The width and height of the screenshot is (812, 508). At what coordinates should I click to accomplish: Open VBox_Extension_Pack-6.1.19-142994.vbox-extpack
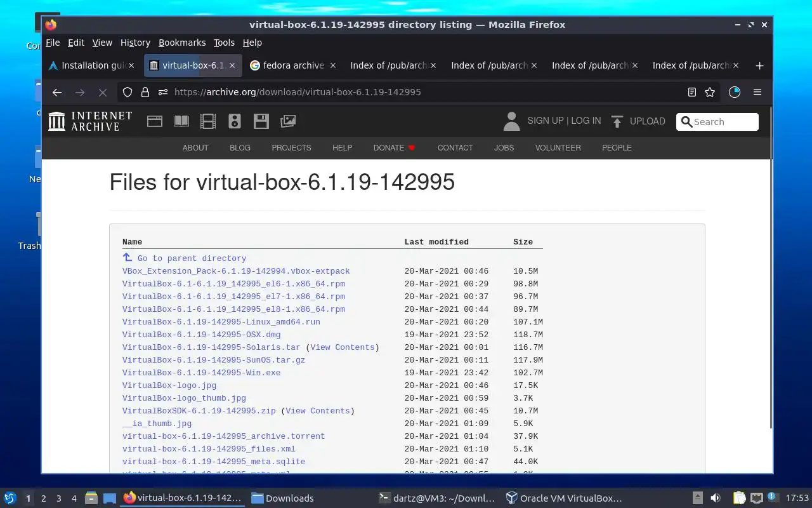(x=236, y=271)
